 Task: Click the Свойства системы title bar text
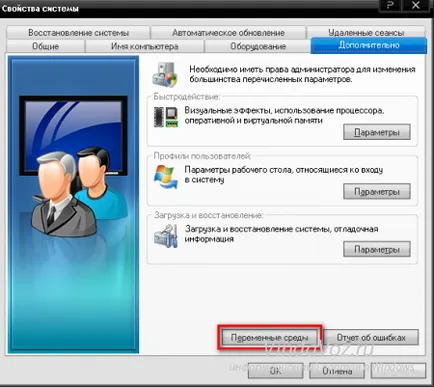pos(40,9)
